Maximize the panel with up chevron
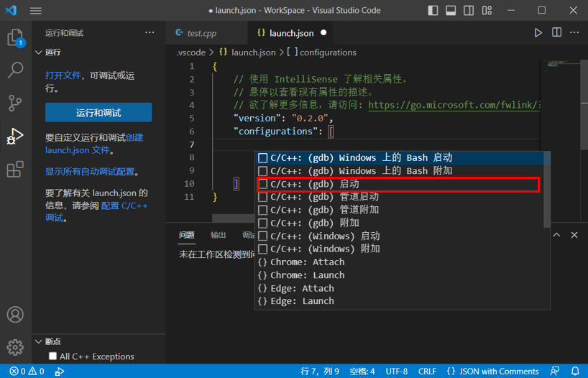 coord(556,235)
